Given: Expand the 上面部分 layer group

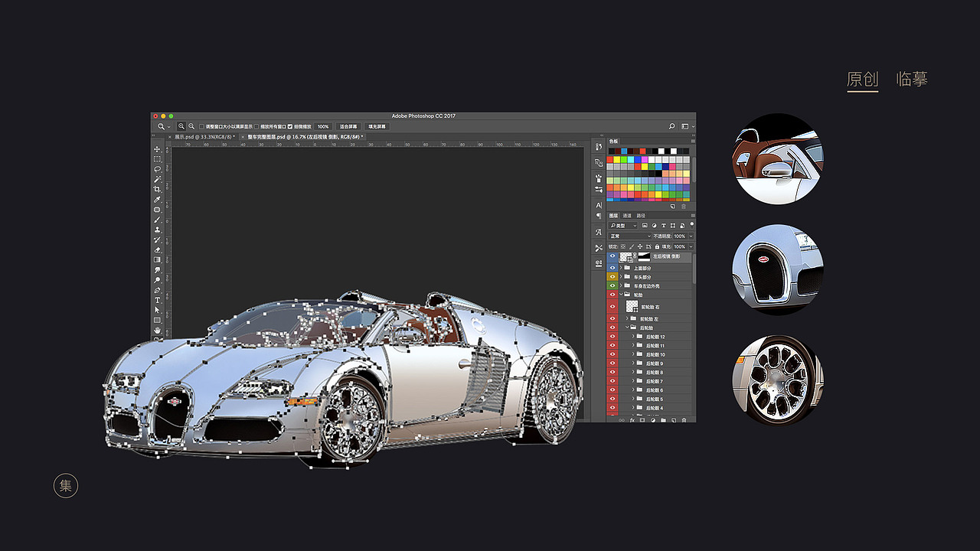Looking at the screenshot, I should click(621, 268).
